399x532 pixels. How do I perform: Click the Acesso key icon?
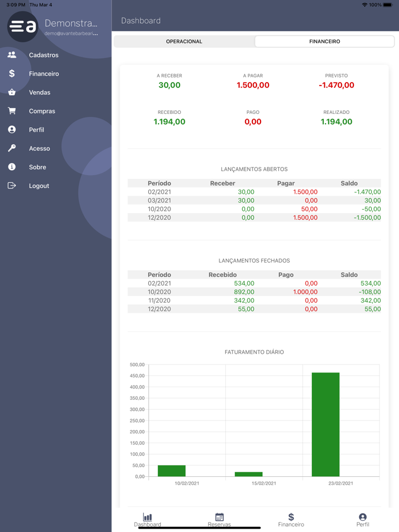click(x=12, y=148)
